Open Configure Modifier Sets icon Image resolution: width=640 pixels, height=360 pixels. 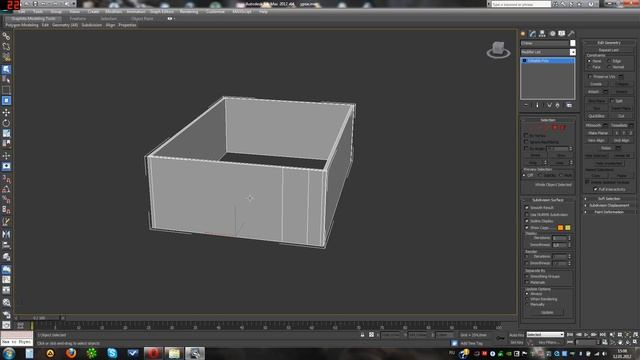pyautogui.click(x=569, y=105)
